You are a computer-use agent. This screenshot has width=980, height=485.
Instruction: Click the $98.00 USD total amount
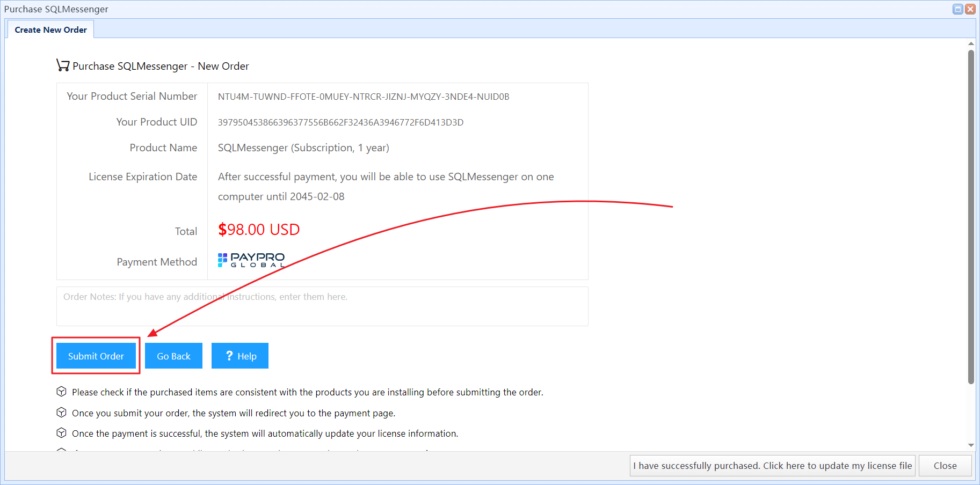(x=259, y=230)
